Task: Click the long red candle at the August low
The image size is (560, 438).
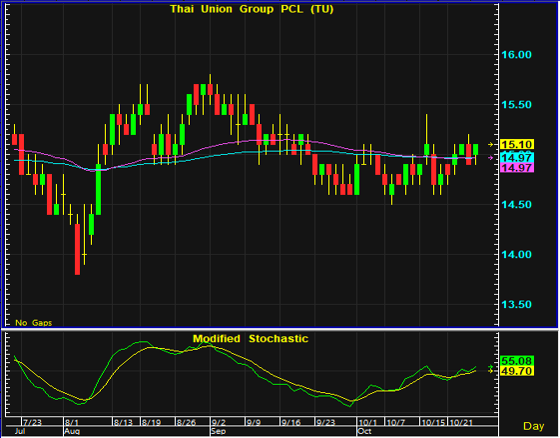Action: click(x=78, y=249)
